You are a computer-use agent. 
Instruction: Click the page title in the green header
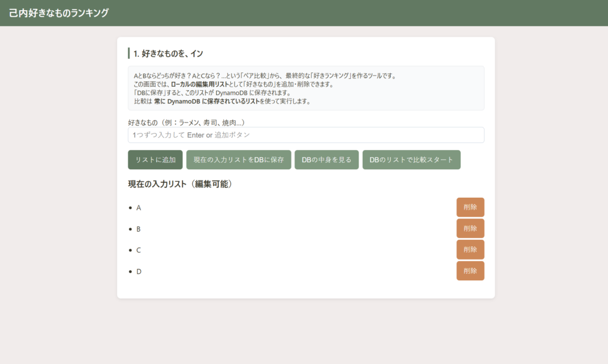59,12
